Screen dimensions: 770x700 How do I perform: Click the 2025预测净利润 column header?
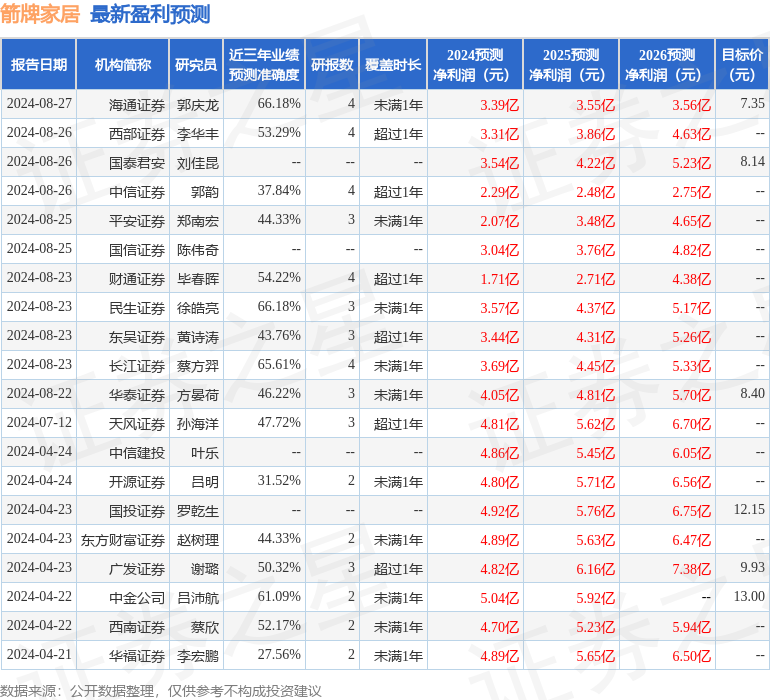[x=571, y=64]
